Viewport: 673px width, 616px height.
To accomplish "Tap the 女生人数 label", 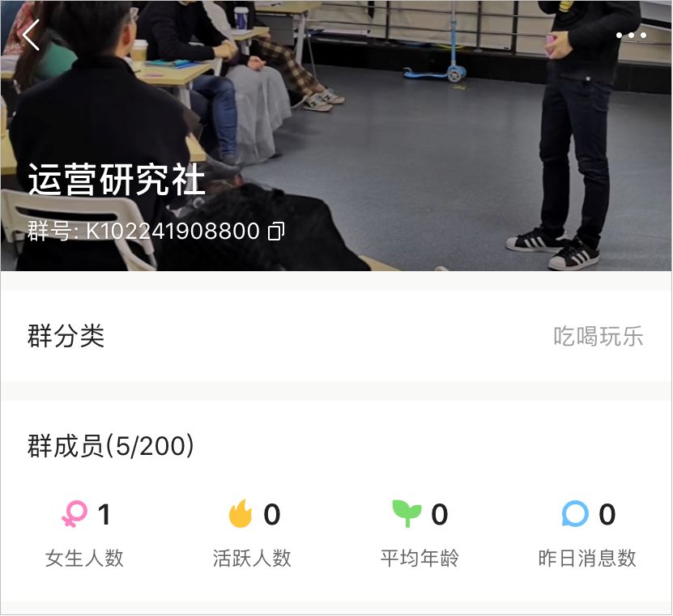I will [x=84, y=558].
